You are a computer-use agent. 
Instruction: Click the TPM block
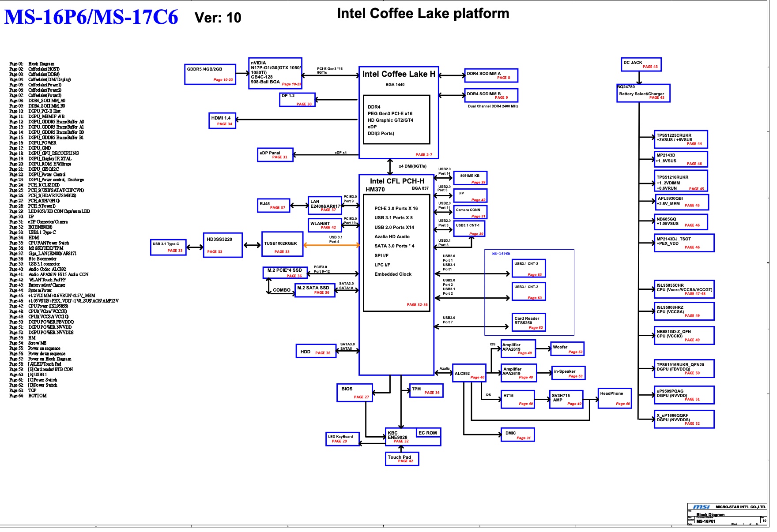(x=426, y=390)
